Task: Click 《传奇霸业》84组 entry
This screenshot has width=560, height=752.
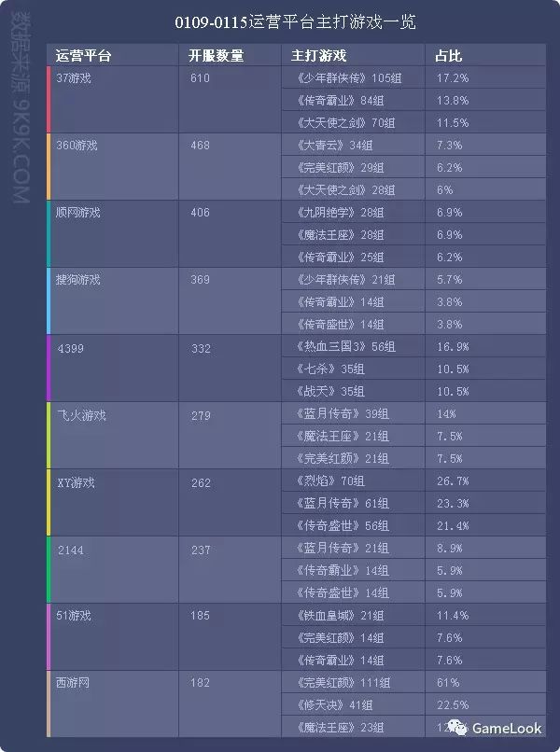Action: (x=341, y=100)
